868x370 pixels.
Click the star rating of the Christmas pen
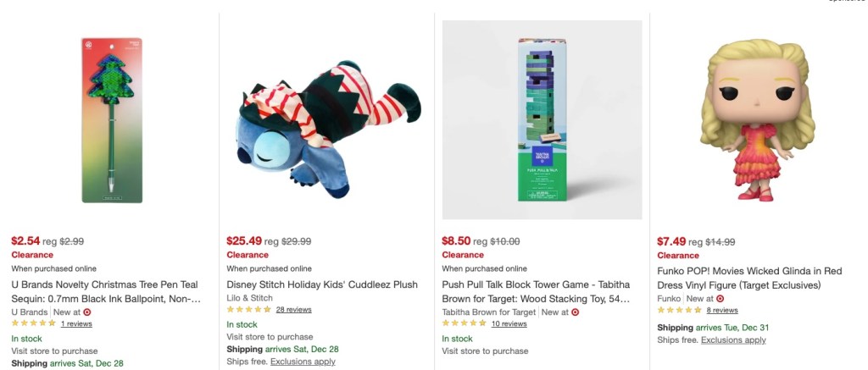pos(34,323)
